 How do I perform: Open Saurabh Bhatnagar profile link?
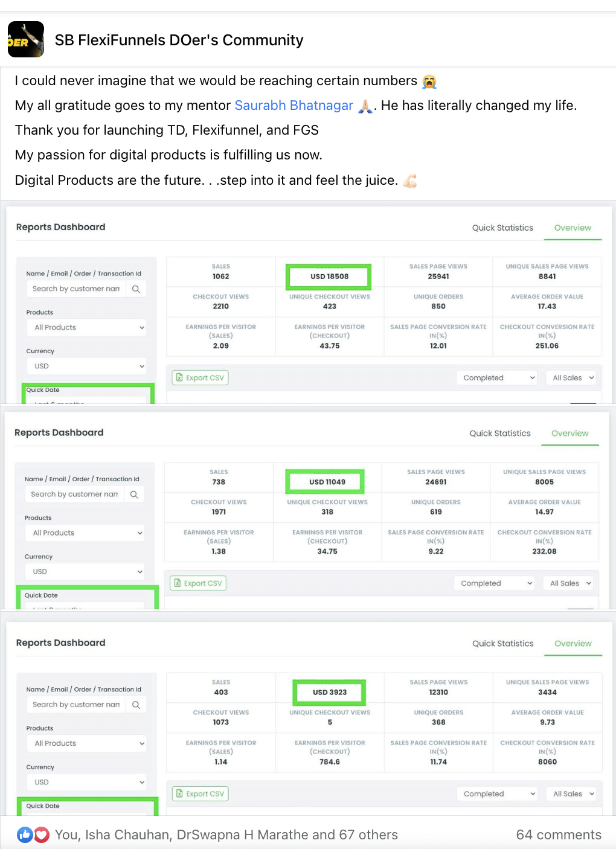click(294, 106)
